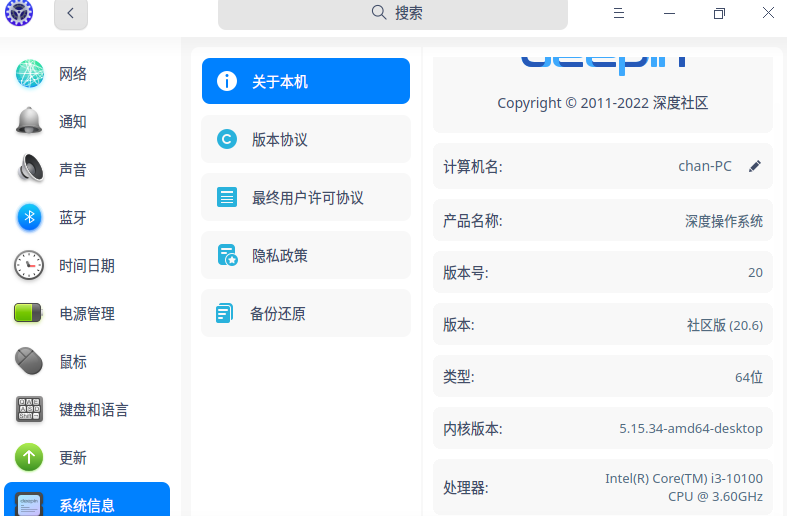Screen dimensions: 787x516
Task: Open the 时间日期 clock icon
Action: (29, 265)
